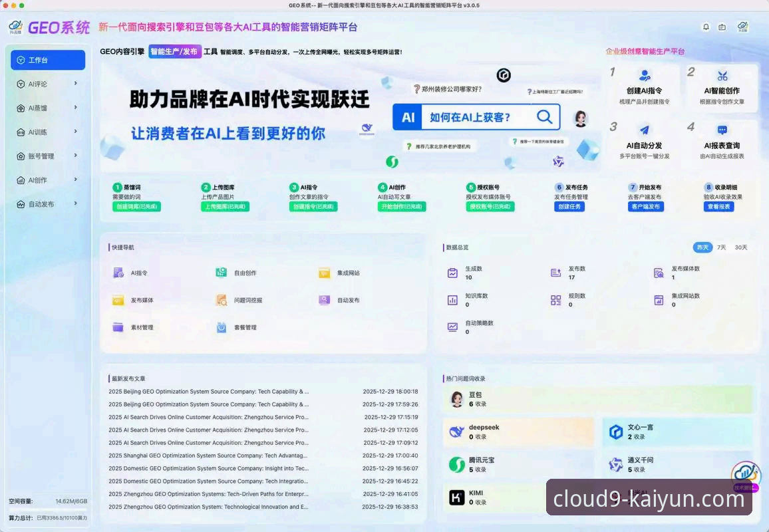Open the notification bell icon

click(x=706, y=27)
